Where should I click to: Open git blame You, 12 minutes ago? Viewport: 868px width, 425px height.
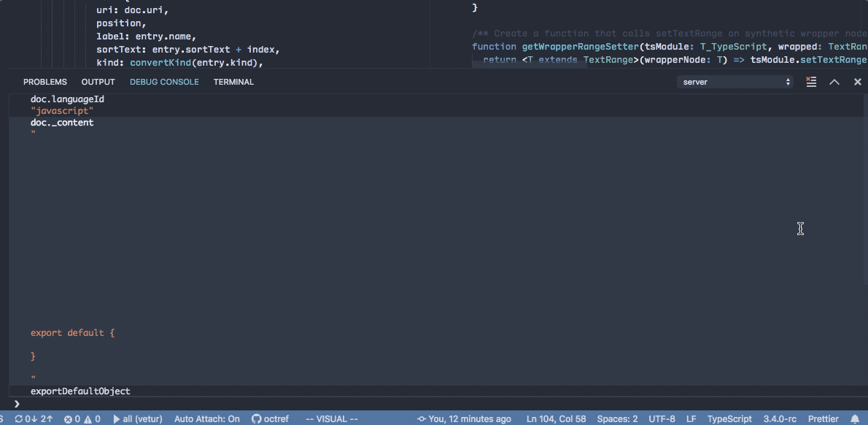tap(464, 419)
